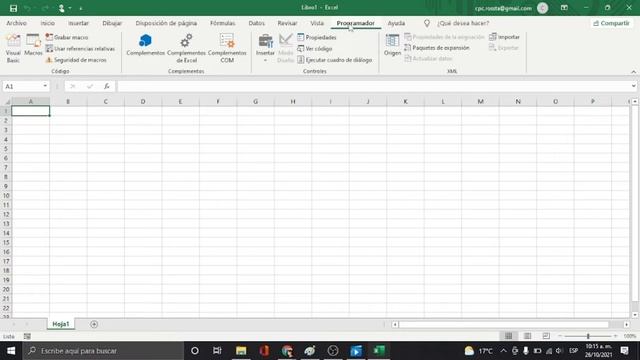Viewport: 640px width, 360px height.
Task: Click vertical scrollbar down arrow
Action: point(635,315)
